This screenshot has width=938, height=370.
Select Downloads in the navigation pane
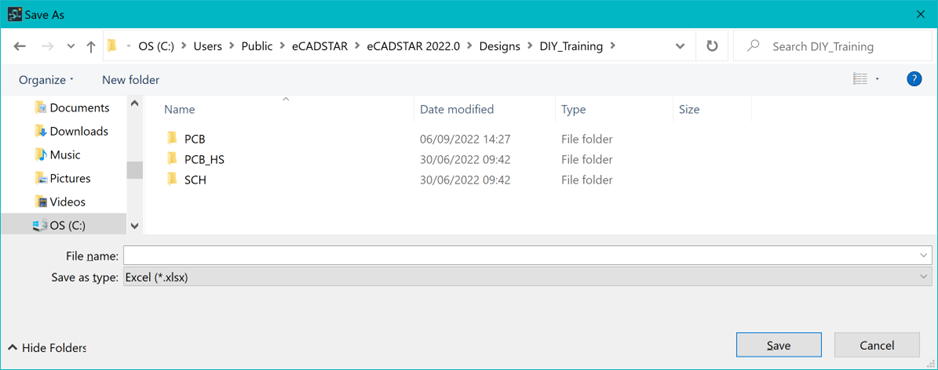pyautogui.click(x=71, y=131)
